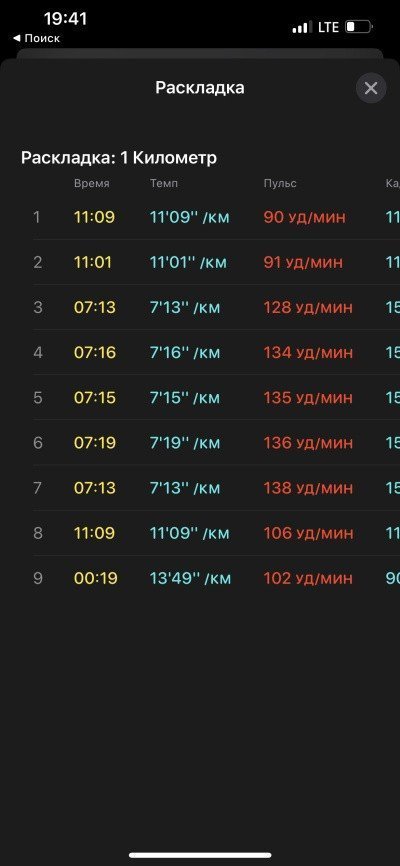
Task: Tap the home indicator bar
Action: (200, 856)
